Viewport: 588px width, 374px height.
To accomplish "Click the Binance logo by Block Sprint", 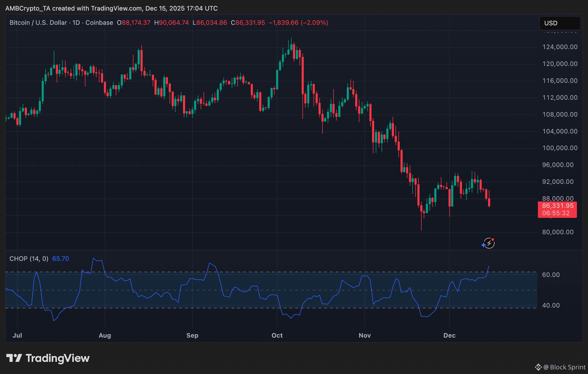I will click(x=538, y=367).
